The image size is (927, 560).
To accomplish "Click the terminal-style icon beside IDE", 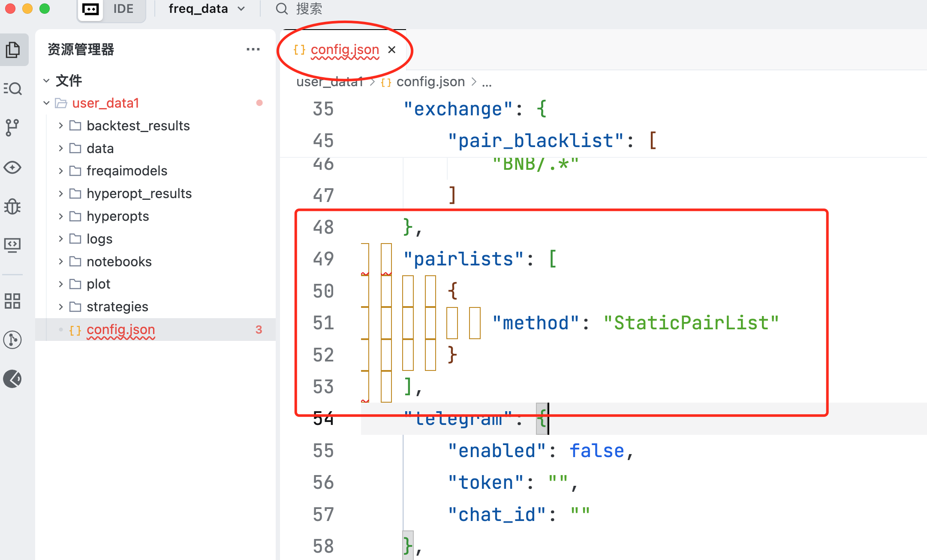I will [90, 9].
